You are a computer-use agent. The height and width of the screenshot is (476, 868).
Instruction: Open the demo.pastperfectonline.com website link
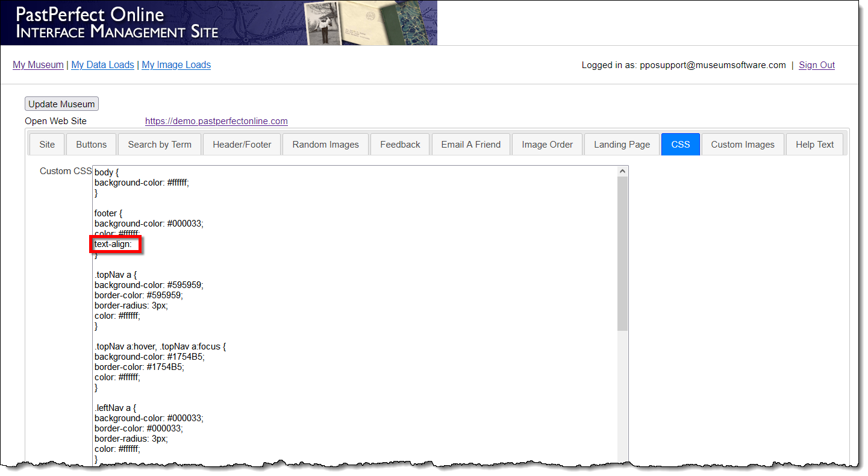point(216,121)
